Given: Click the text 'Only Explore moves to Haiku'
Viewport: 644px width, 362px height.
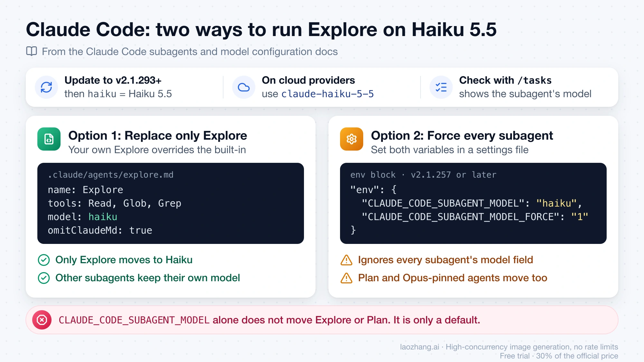Looking at the screenshot, I should click(124, 260).
